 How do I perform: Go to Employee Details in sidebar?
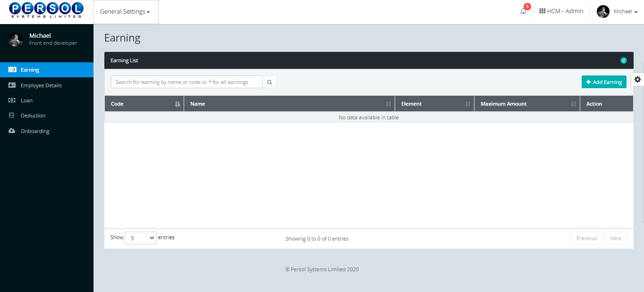click(47, 85)
